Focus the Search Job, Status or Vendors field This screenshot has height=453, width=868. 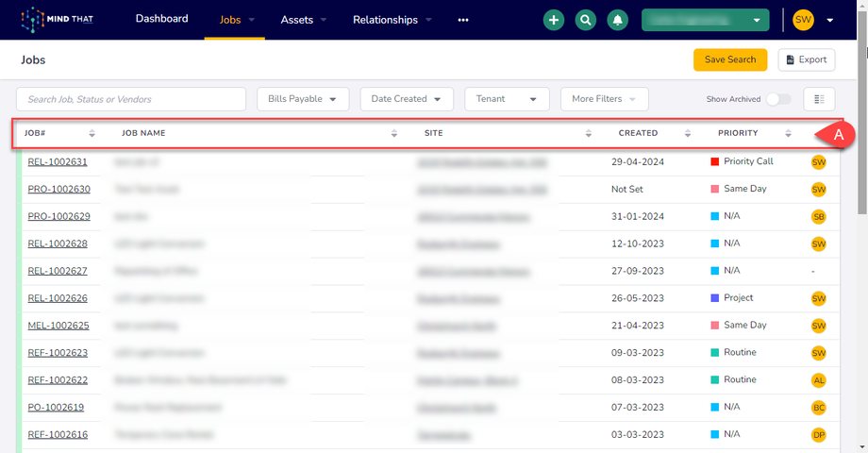click(131, 99)
